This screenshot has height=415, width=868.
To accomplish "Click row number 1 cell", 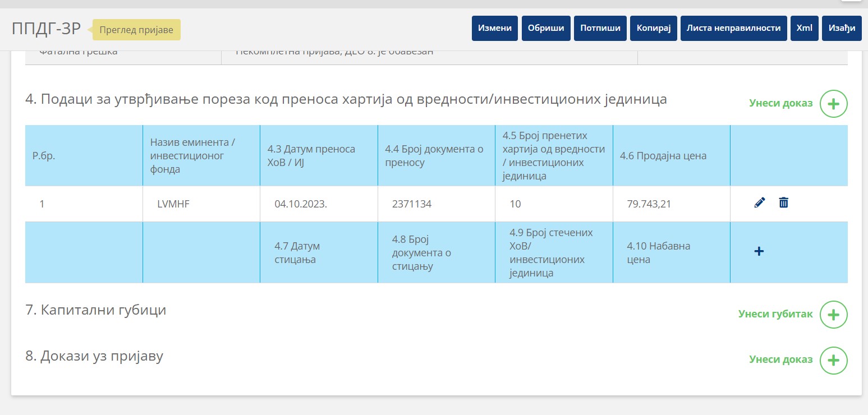I will pos(84,204).
